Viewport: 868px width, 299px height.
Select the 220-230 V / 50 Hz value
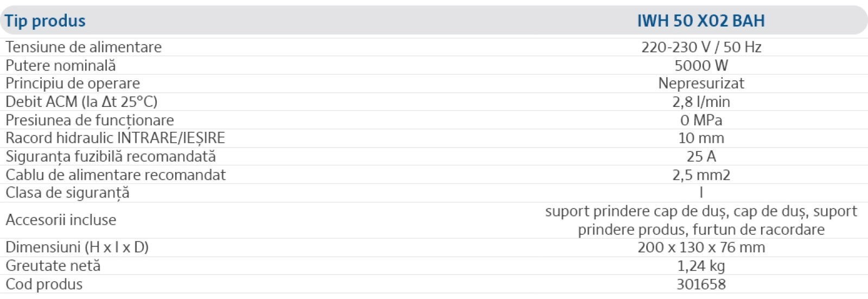point(701,47)
